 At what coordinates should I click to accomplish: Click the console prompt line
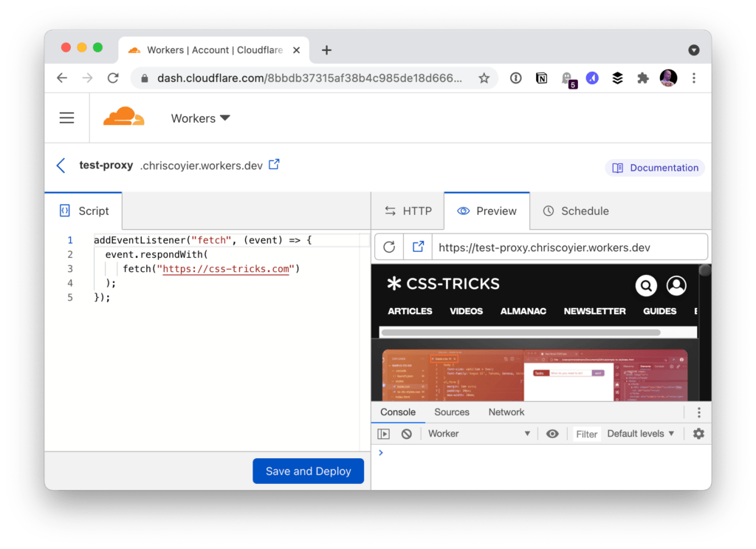tap(541, 452)
